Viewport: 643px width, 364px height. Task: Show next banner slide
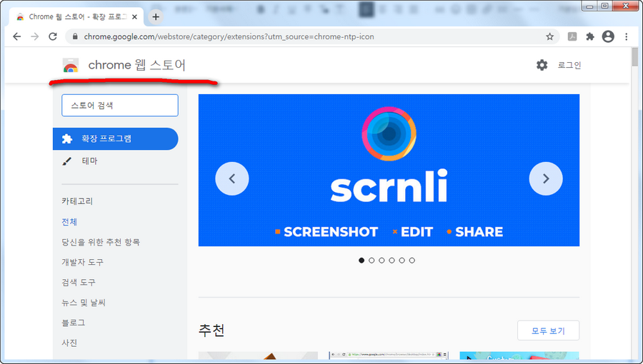(x=546, y=178)
